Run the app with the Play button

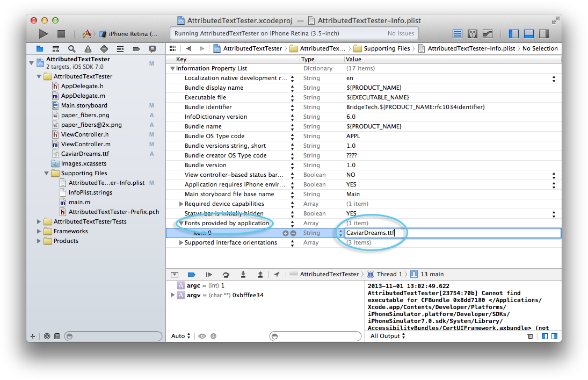click(x=43, y=34)
